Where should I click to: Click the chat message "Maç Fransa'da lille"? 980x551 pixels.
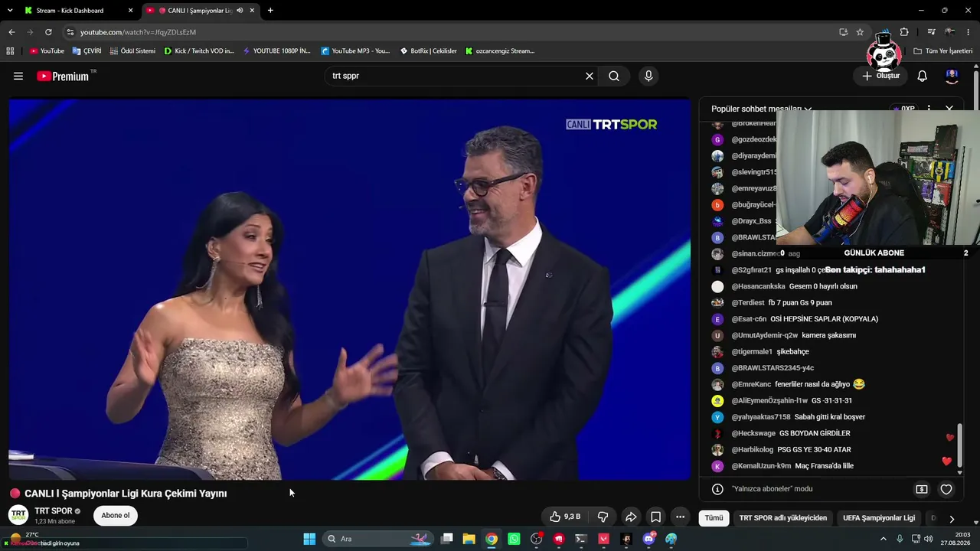(x=825, y=466)
